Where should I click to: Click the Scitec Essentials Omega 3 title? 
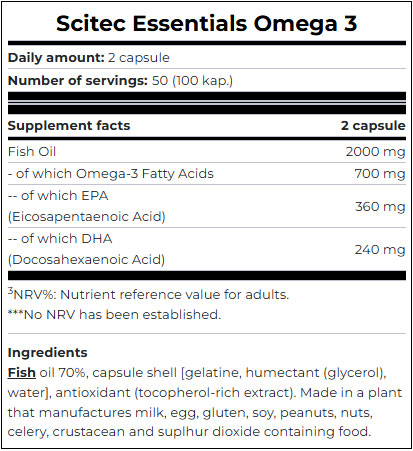(x=207, y=24)
